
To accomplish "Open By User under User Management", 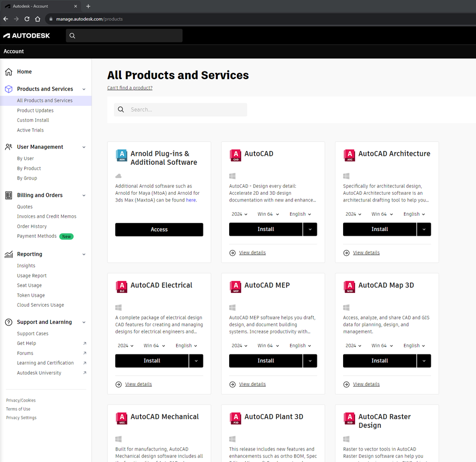I will tap(26, 159).
